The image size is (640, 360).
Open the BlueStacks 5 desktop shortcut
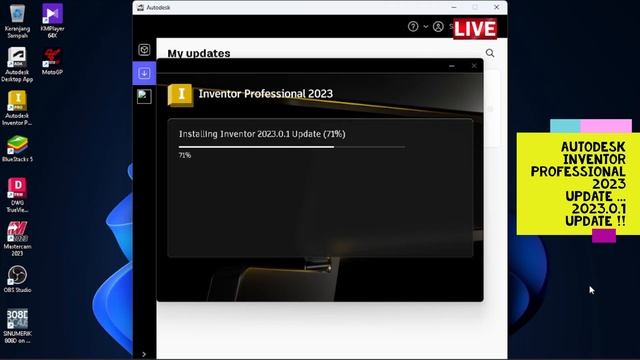pos(17,149)
